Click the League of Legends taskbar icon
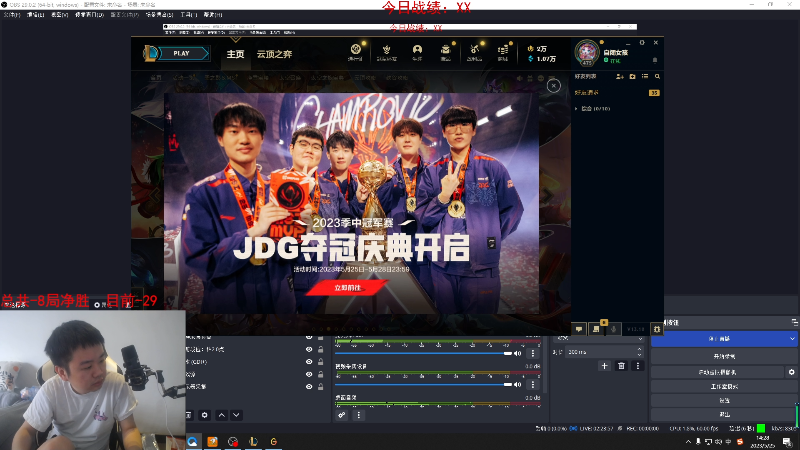The image size is (800, 450). pyautogui.click(x=253, y=441)
